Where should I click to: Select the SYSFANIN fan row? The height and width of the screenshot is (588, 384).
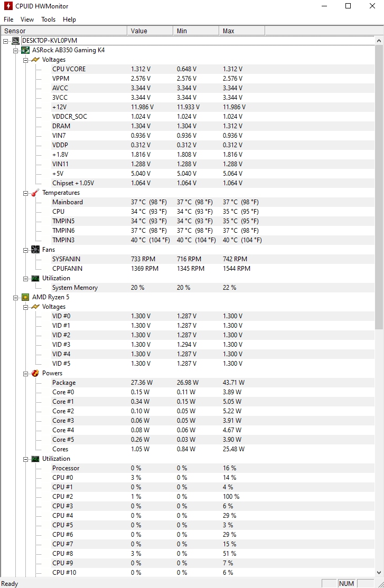coord(213,259)
